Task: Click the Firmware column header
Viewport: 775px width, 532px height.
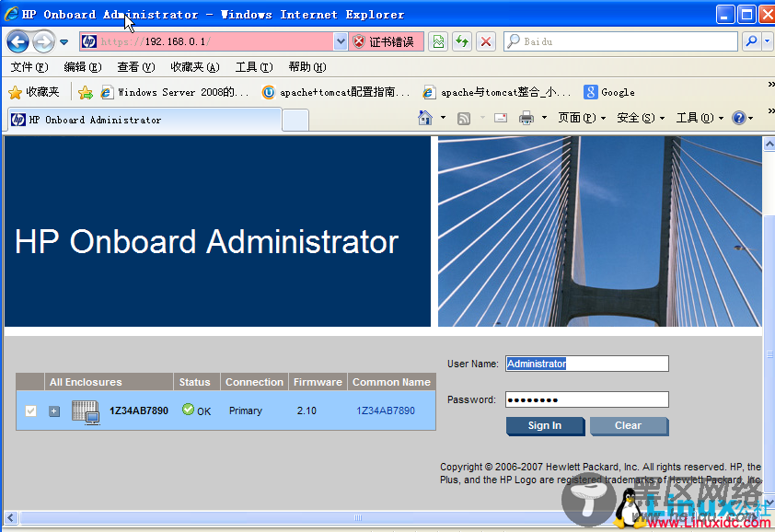Action: click(318, 382)
